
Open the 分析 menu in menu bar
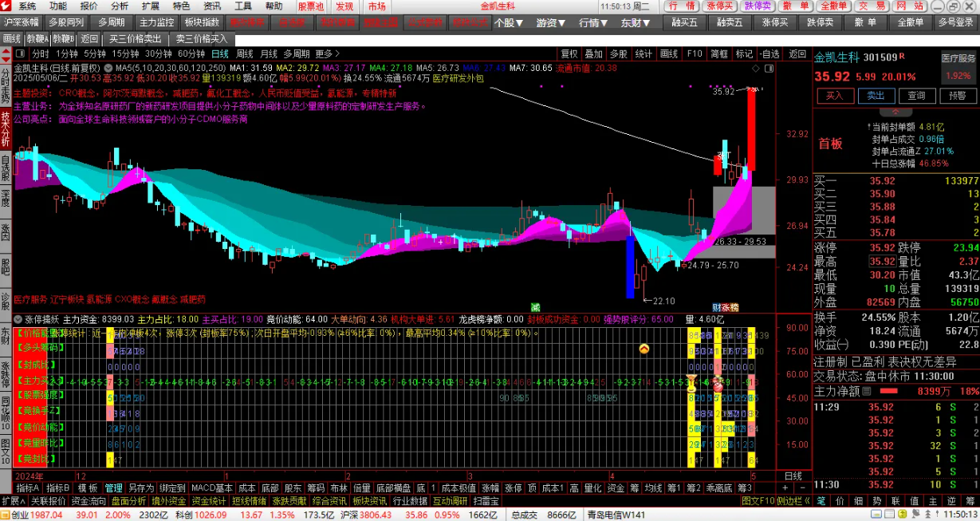pos(120,6)
